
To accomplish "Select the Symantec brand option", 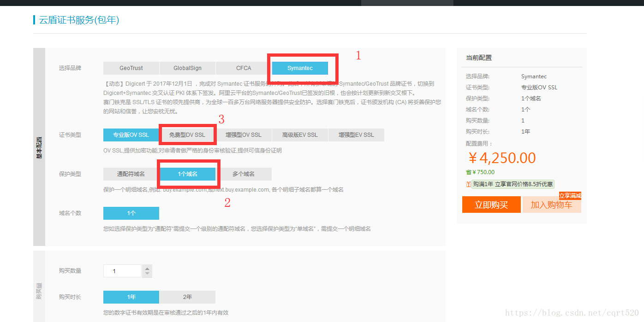I will point(300,68).
